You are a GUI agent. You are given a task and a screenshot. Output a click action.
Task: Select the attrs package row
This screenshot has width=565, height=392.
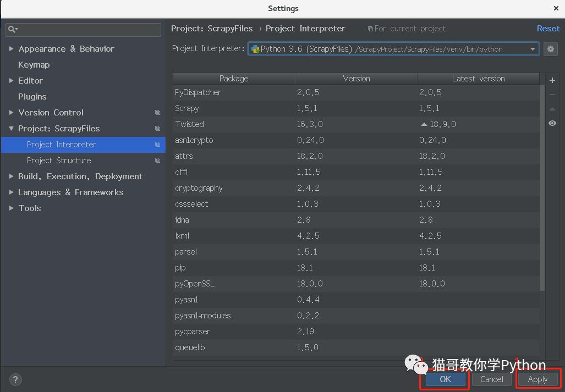[x=356, y=156]
